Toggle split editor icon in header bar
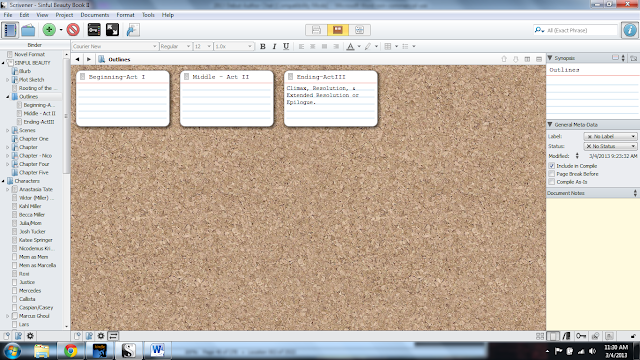This screenshot has height=360, width=640. (x=527, y=59)
